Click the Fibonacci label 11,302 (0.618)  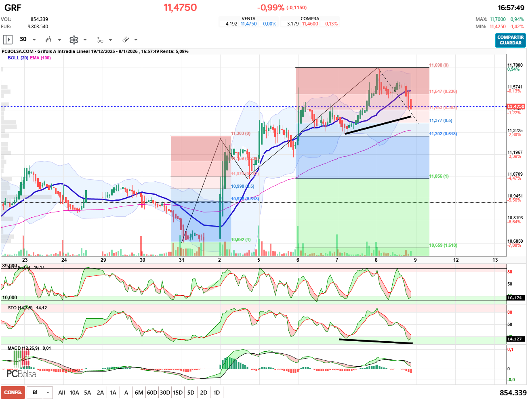coord(443,134)
